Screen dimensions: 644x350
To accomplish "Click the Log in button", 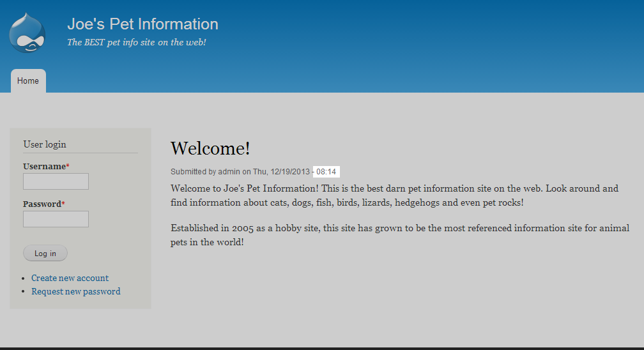I will [45, 253].
